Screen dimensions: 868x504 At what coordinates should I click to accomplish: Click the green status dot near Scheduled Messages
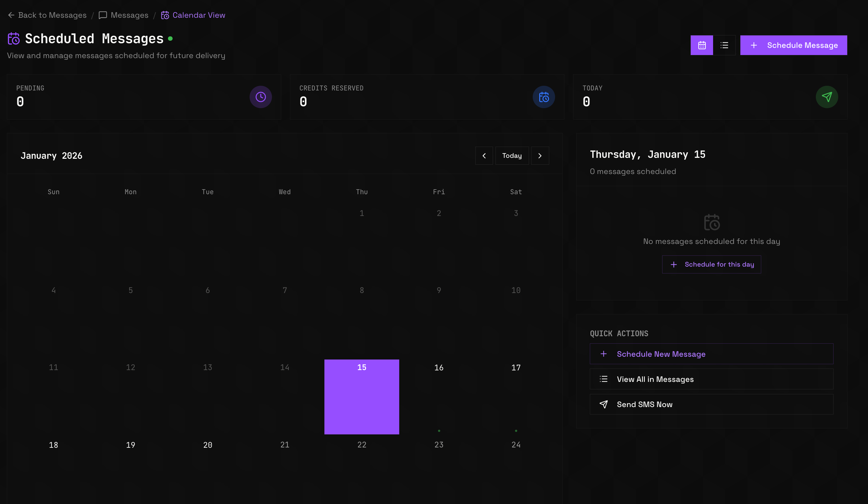pos(170,39)
